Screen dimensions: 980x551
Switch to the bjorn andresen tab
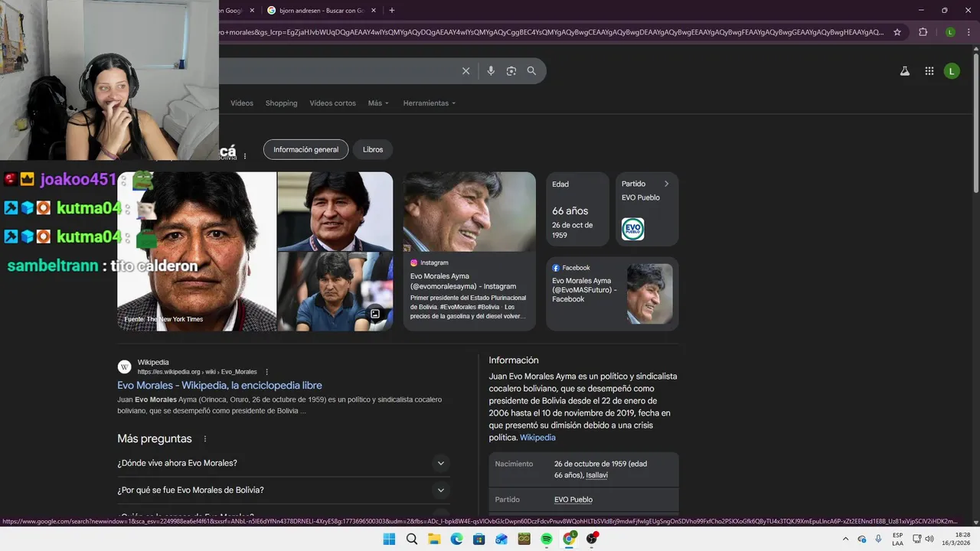point(322,11)
